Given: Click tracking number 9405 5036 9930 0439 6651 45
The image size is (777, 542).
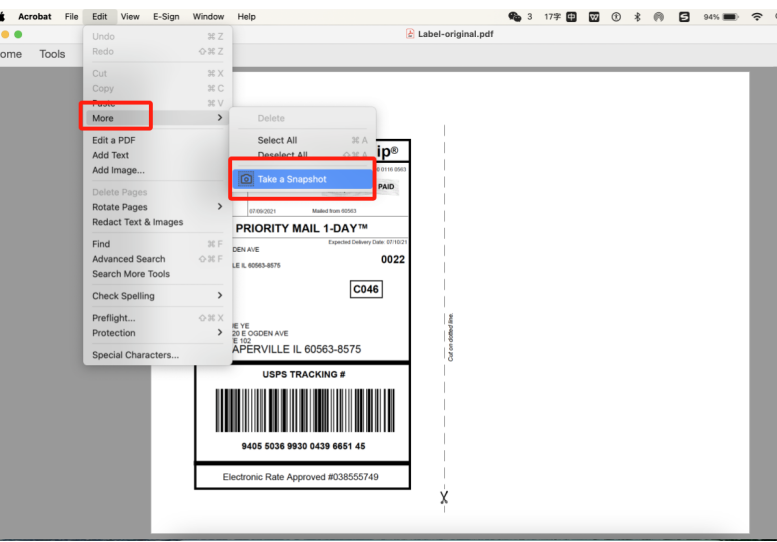Looking at the screenshot, I should coord(303,446).
